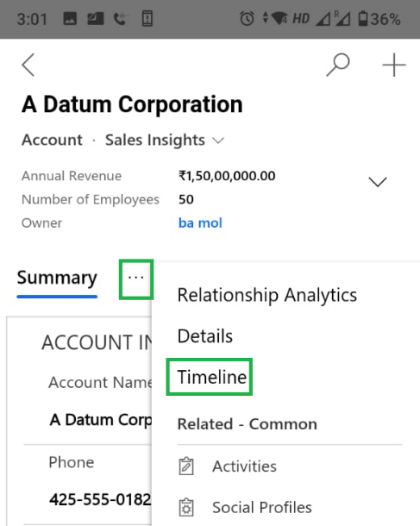Open the Sales Insights form selector dropdown
420x526 pixels.
165,140
